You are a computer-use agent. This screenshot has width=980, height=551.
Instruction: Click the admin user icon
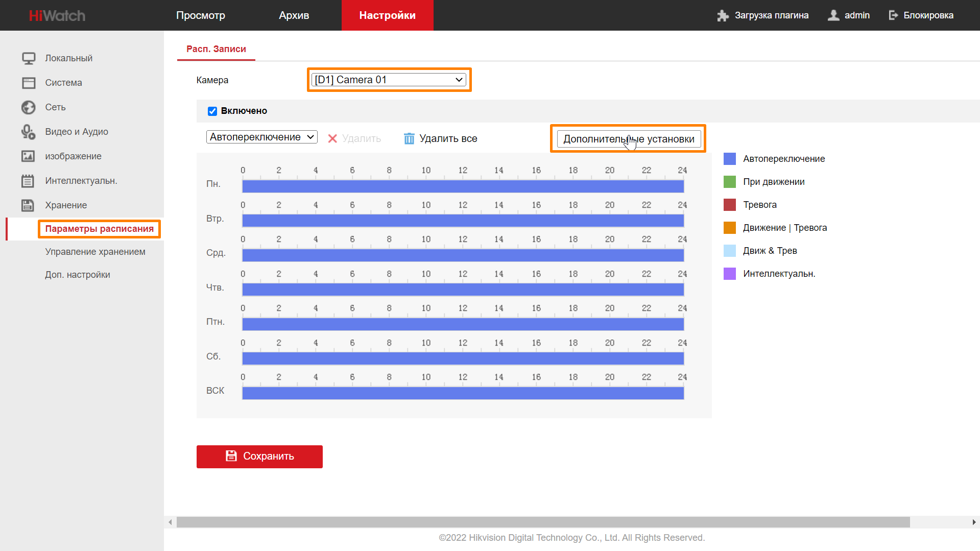[833, 15]
